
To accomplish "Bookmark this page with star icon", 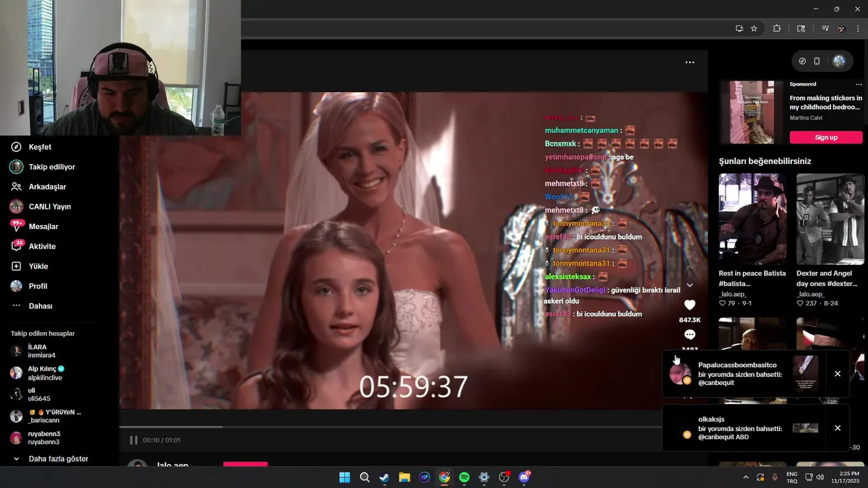I will point(754,28).
